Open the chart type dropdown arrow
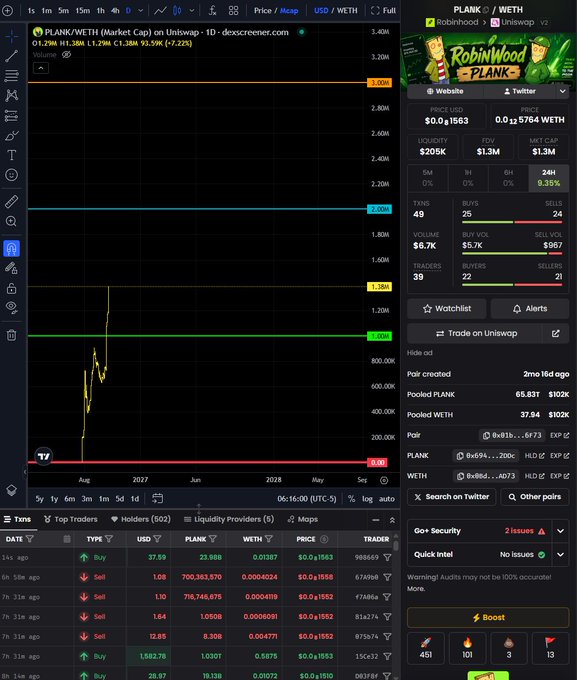577x680 pixels. 192,10
